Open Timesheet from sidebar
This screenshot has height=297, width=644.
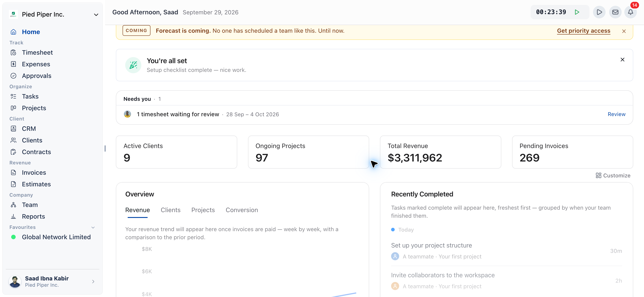[x=37, y=52]
